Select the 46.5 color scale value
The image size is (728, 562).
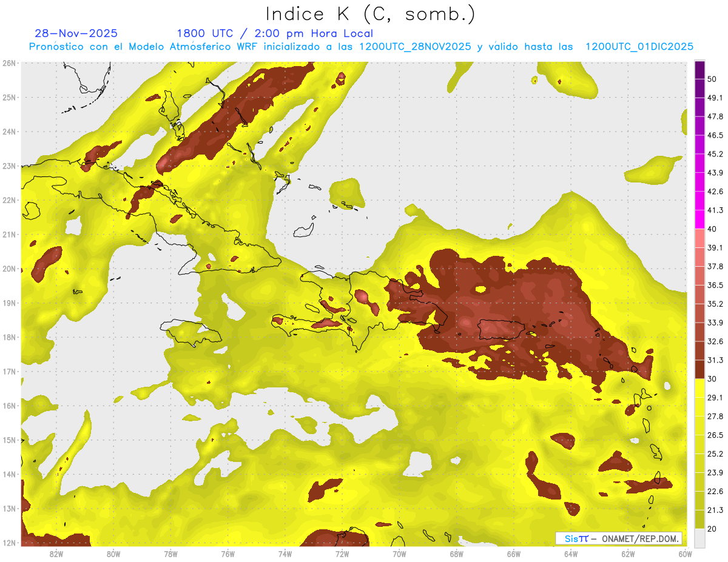pyautogui.click(x=715, y=135)
